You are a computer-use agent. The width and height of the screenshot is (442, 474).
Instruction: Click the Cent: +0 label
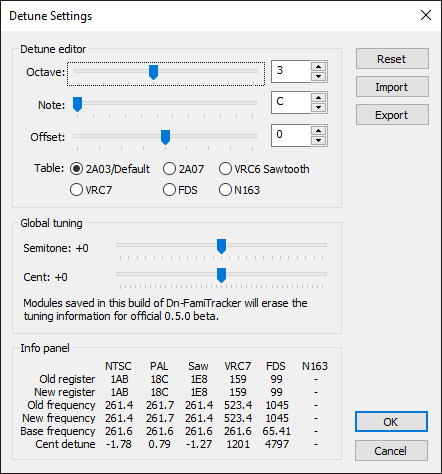tap(45, 277)
